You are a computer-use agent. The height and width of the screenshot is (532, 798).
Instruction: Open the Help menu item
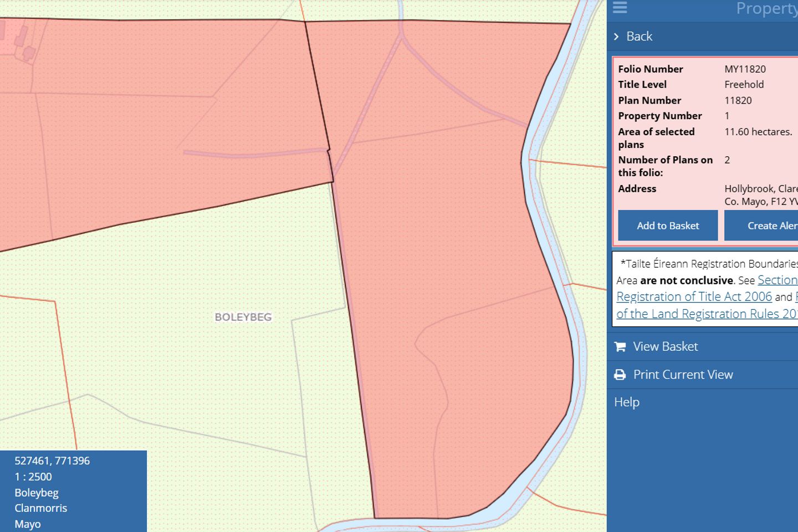click(x=627, y=402)
